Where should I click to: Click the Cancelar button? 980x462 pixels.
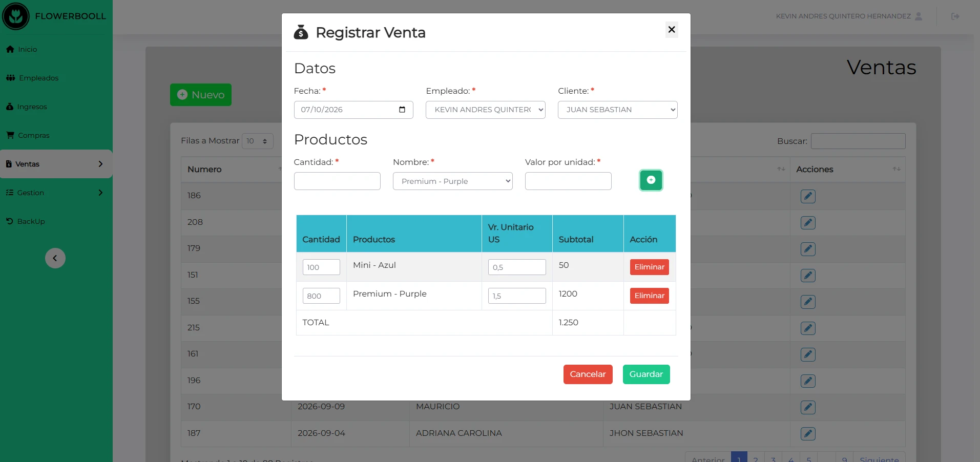(x=588, y=374)
